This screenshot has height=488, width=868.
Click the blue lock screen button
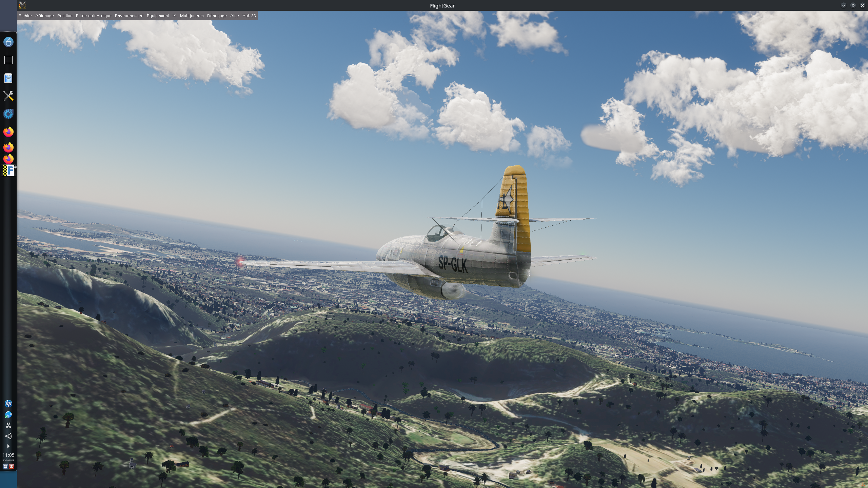(x=5, y=466)
